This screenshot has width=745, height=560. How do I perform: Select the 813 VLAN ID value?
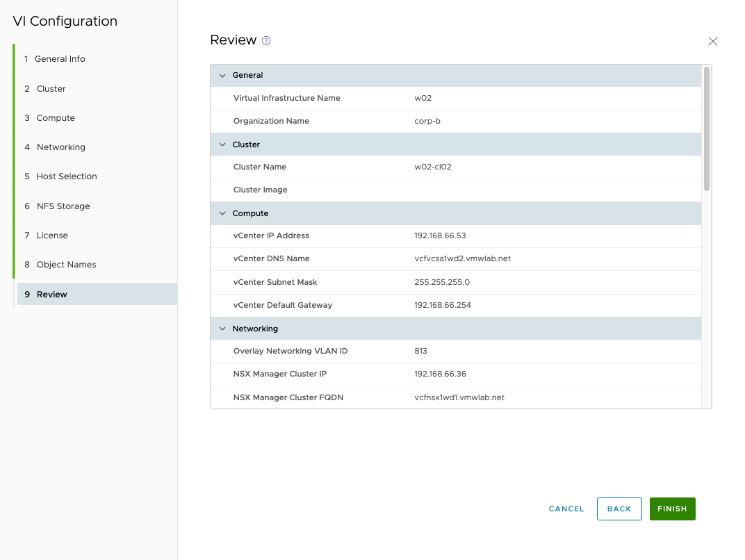(x=420, y=351)
